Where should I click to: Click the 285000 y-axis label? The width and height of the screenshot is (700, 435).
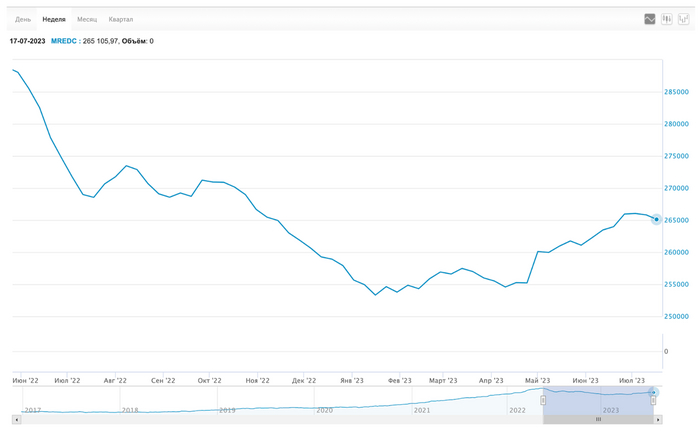pos(677,92)
